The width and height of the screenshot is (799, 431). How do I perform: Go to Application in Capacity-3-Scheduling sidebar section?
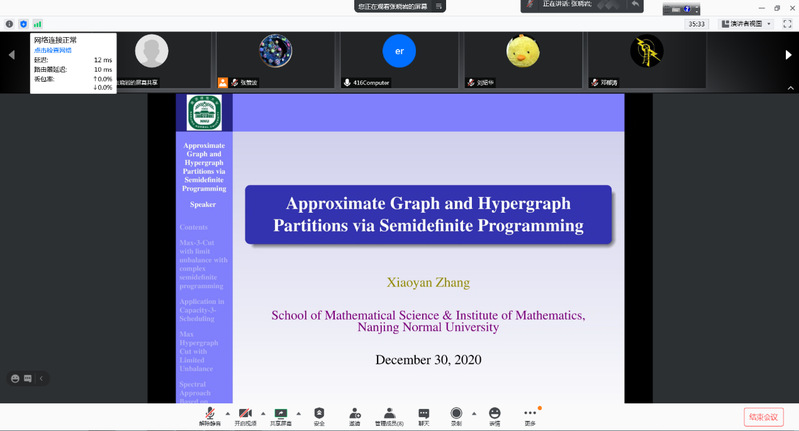point(202,310)
